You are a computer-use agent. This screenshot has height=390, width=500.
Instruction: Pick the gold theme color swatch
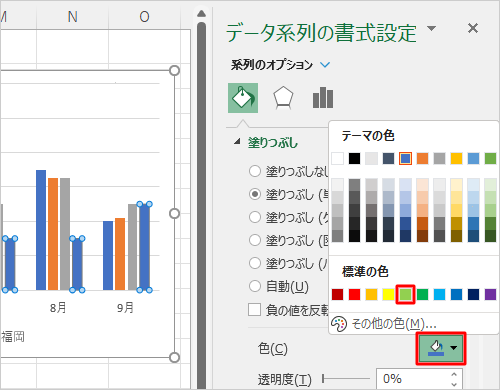coord(456,158)
